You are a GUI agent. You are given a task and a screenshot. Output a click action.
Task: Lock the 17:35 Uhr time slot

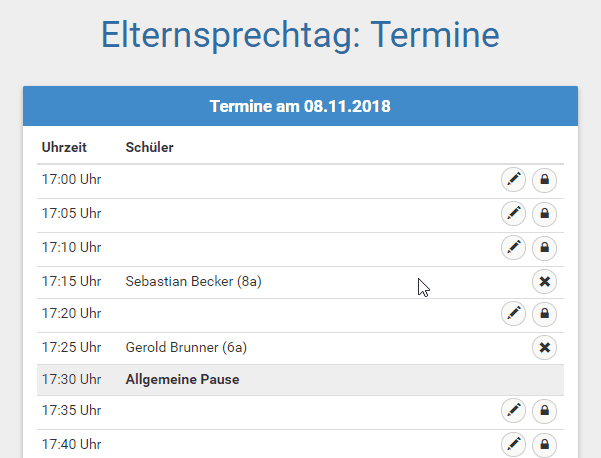544,410
